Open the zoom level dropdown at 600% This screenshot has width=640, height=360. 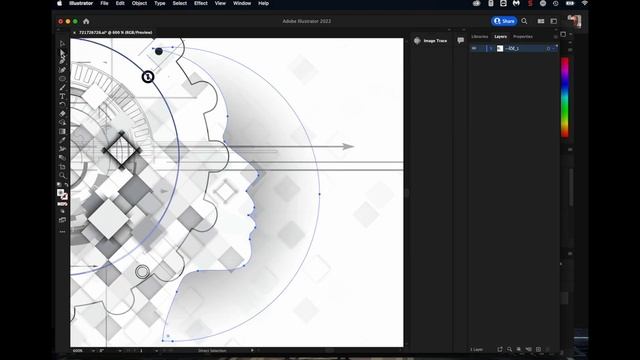click(93, 351)
